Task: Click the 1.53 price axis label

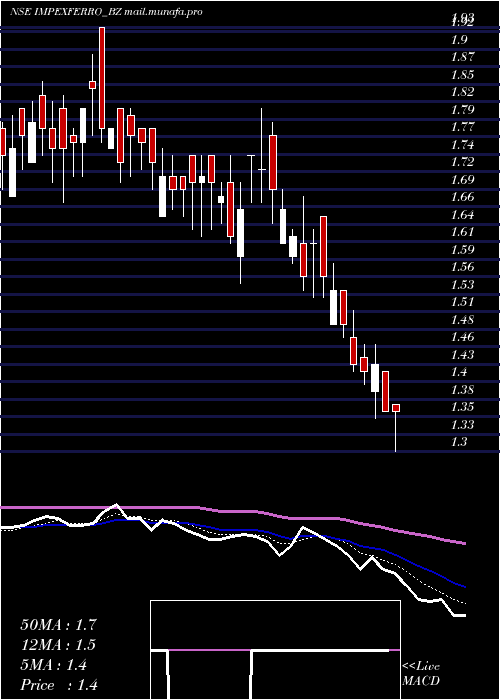Action: [x=462, y=284]
